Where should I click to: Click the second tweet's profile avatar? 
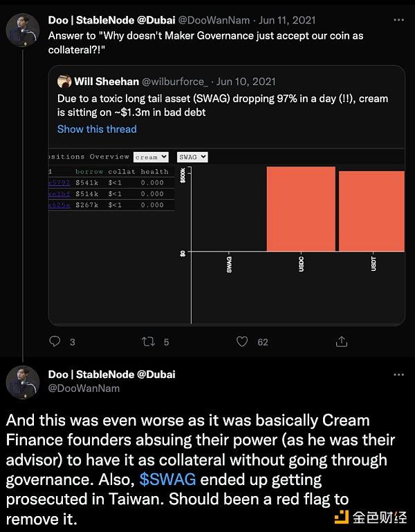click(23, 383)
